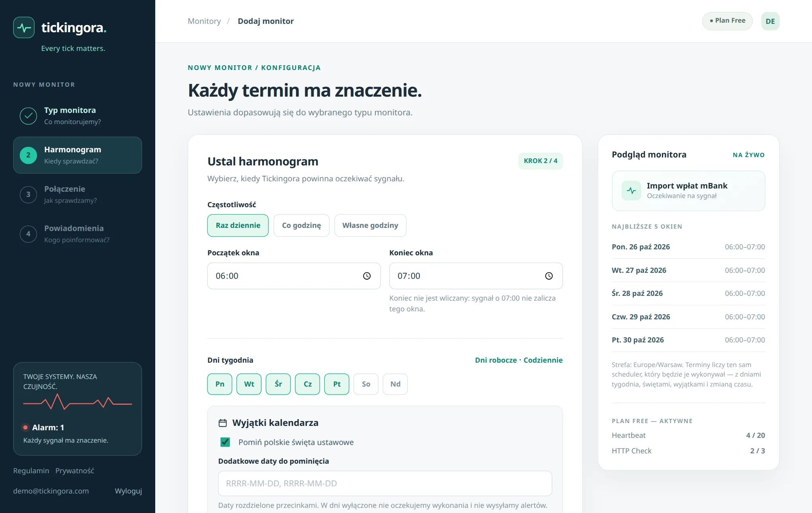This screenshot has width=812, height=513.
Task: Click the completed checkmark icon for Typ monitora
Action: (28, 116)
